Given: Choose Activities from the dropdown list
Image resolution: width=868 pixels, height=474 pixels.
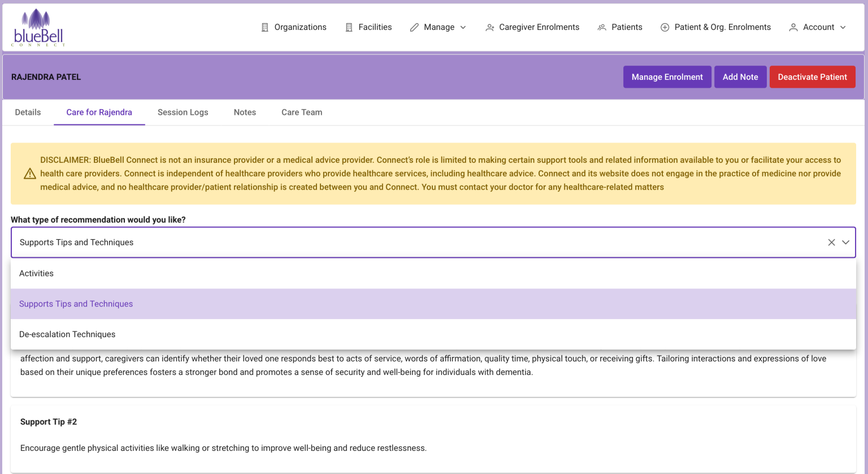Looking at the screenshot, I should pos(37,273).
